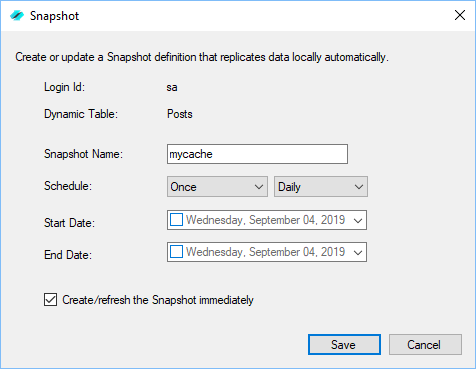Enable the End Date checkbox
The image size is (476, 369).
tap(176, 252)
